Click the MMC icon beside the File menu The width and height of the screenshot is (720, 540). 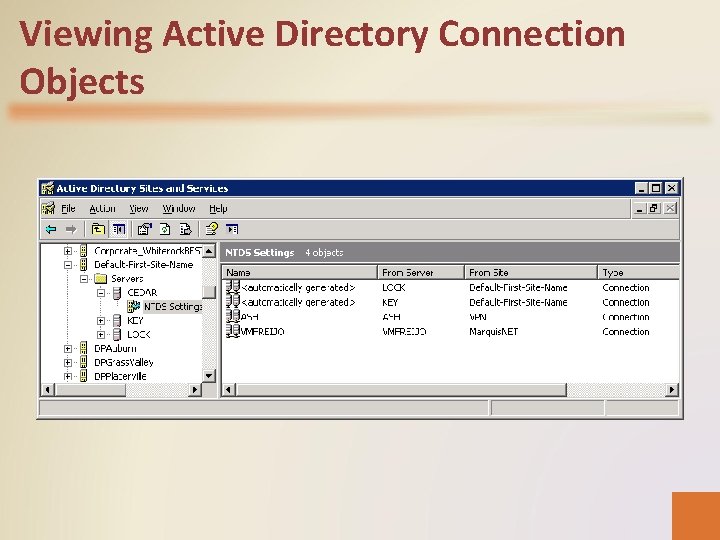pyautogui.click(x=48, y=209)
